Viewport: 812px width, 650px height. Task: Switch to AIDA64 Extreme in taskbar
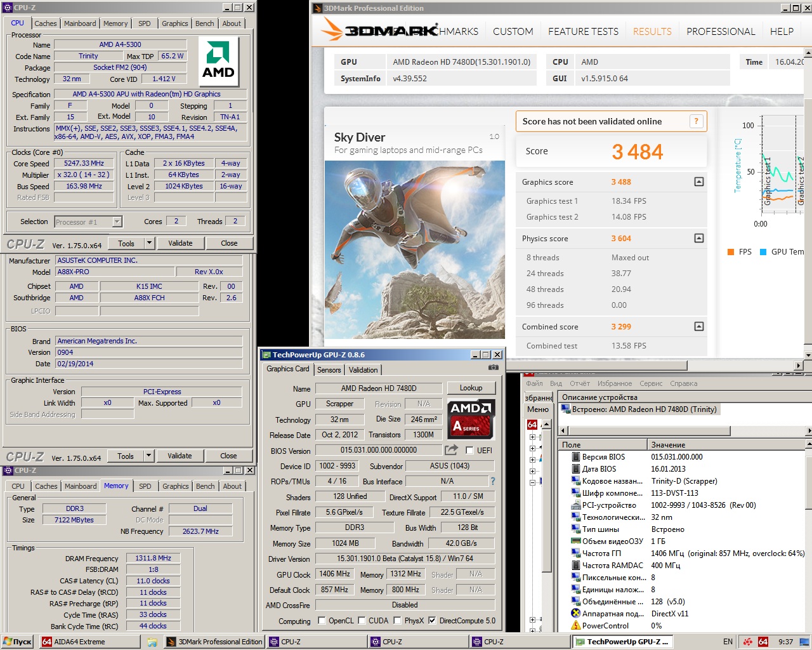[89, 642]
